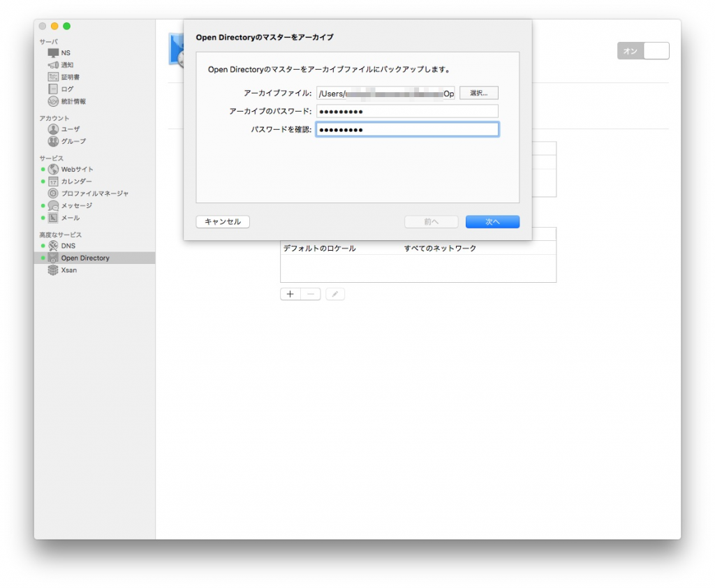Click the green zoom window button
The width and height of the screenshot is (715, 588).
[x=66, y=26]
